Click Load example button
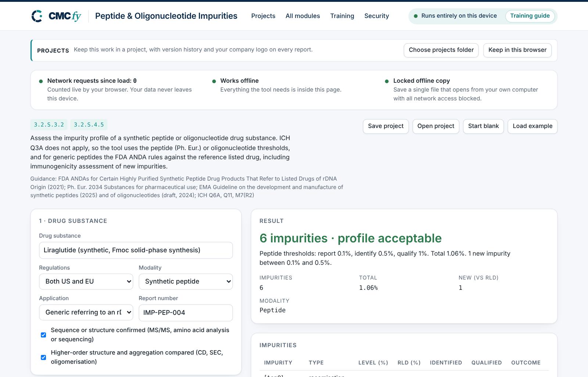The image size is (588, 377). coord(533,126)
